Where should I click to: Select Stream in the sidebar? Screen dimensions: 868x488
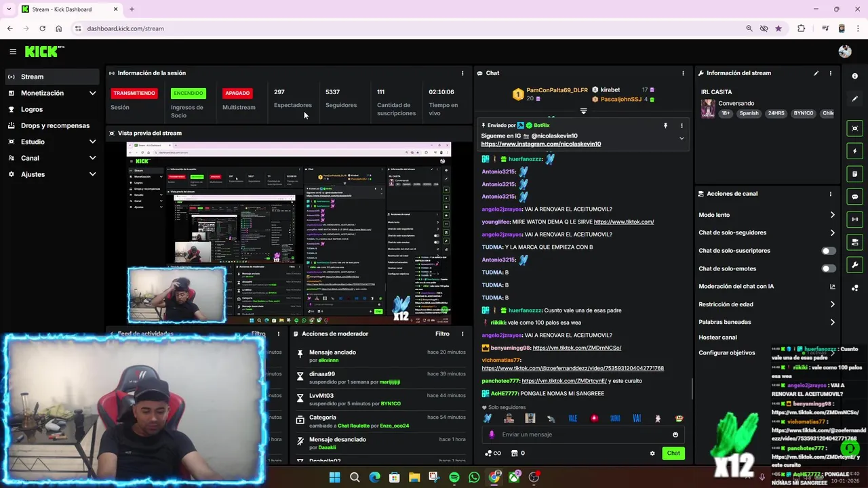[x=52, y=77]
